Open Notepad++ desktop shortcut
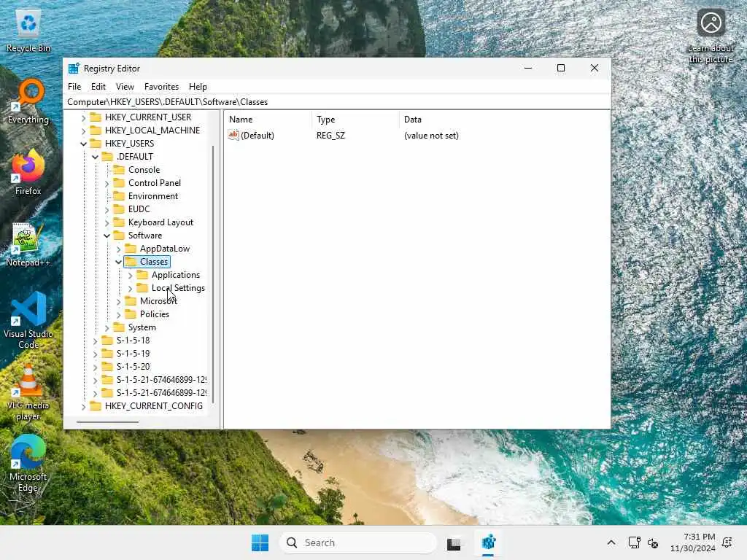The image size is (747, 560). pyautogui.click(x=28, y=244)
